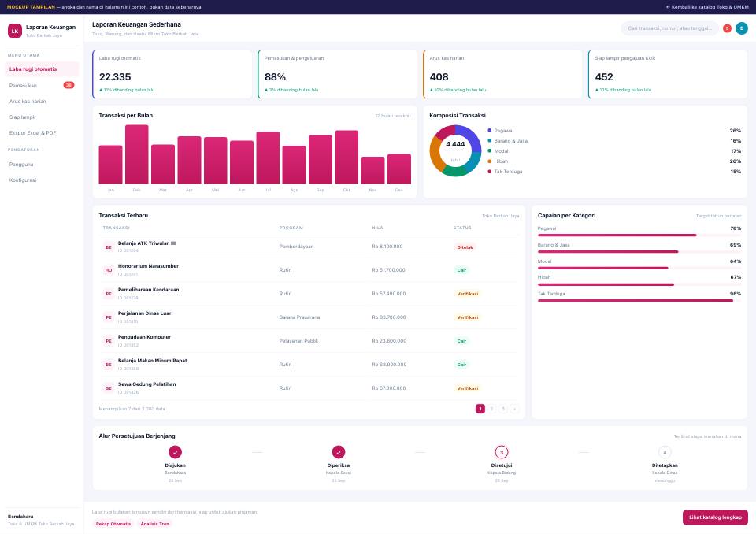Go to page 1 of the table
The height and width of the screenshot is (534, 756).
tap(480, 409)
